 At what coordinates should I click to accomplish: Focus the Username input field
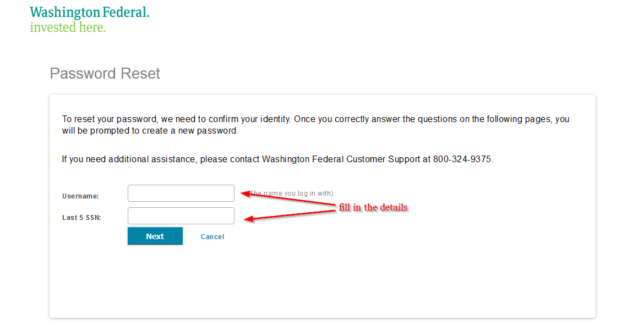[x=181, y=193]
